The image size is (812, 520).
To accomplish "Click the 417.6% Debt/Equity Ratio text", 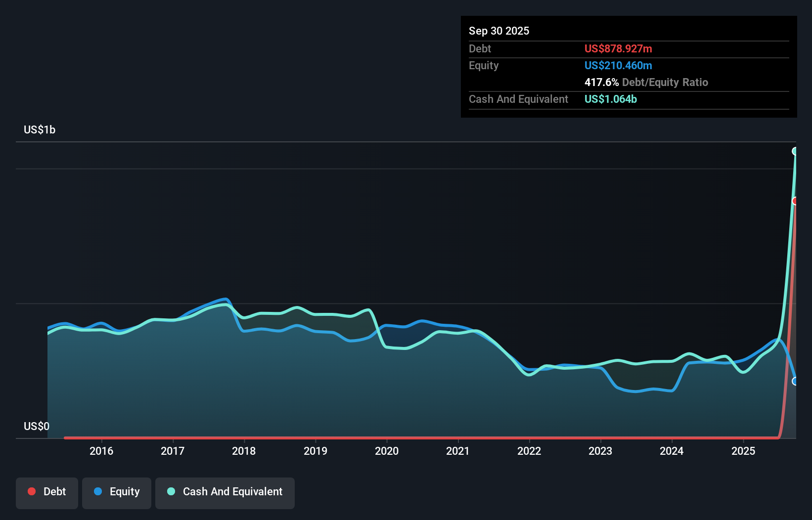I will [x=646, y=82].
